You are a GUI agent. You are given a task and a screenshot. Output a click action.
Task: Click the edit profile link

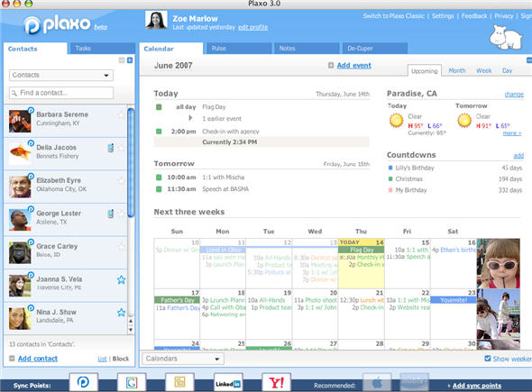click(x=252, y=27)
